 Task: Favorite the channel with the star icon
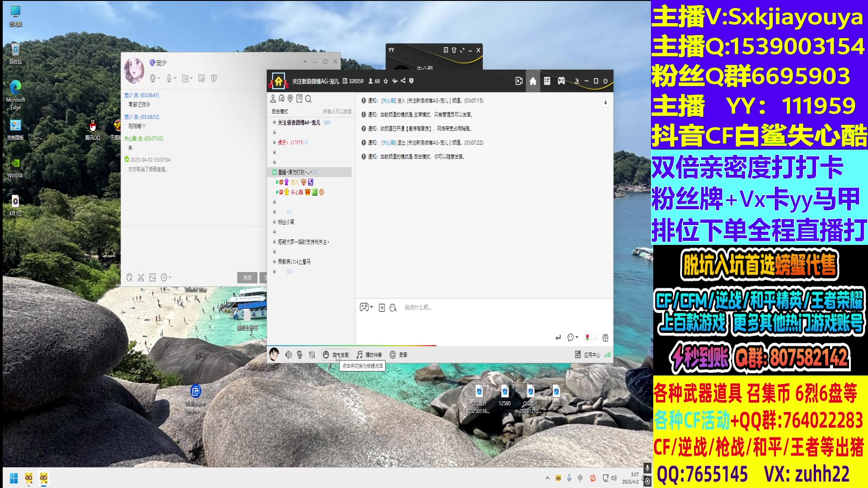(x=386, y=81)
